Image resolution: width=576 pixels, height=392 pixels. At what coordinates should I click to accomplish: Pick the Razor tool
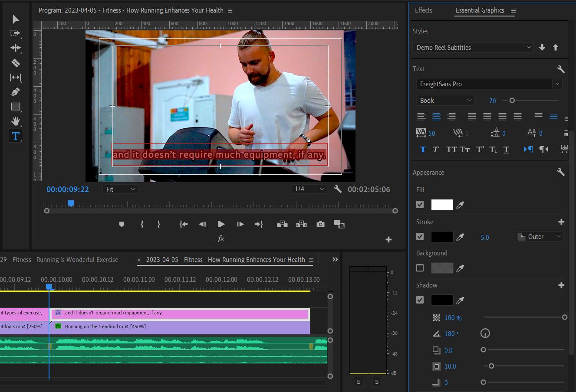16,63
